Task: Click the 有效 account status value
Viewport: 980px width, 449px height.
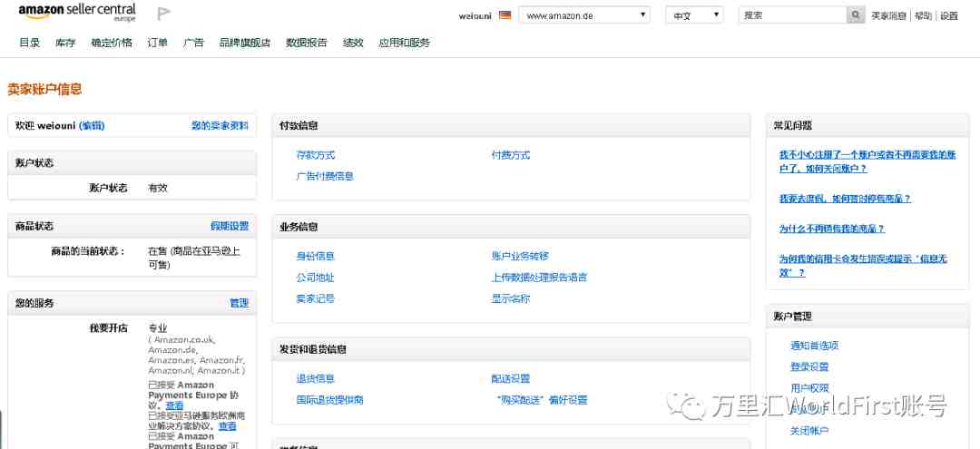Action: point(158,188)
